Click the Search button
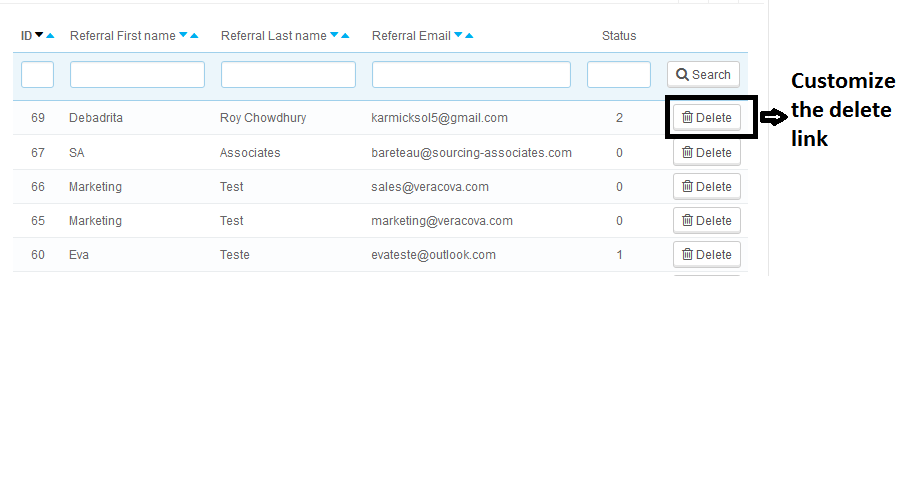The width and height of the screenshot is (906, 480). 703,75
